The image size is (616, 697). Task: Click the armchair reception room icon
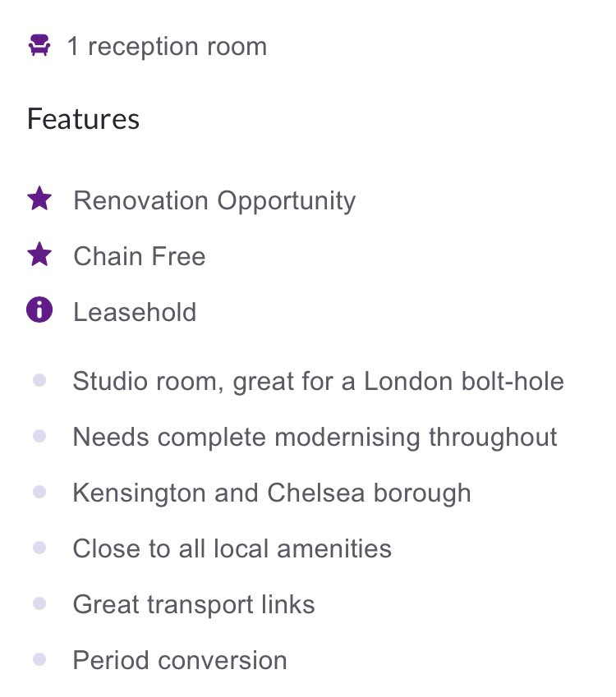tap(39, 45)
